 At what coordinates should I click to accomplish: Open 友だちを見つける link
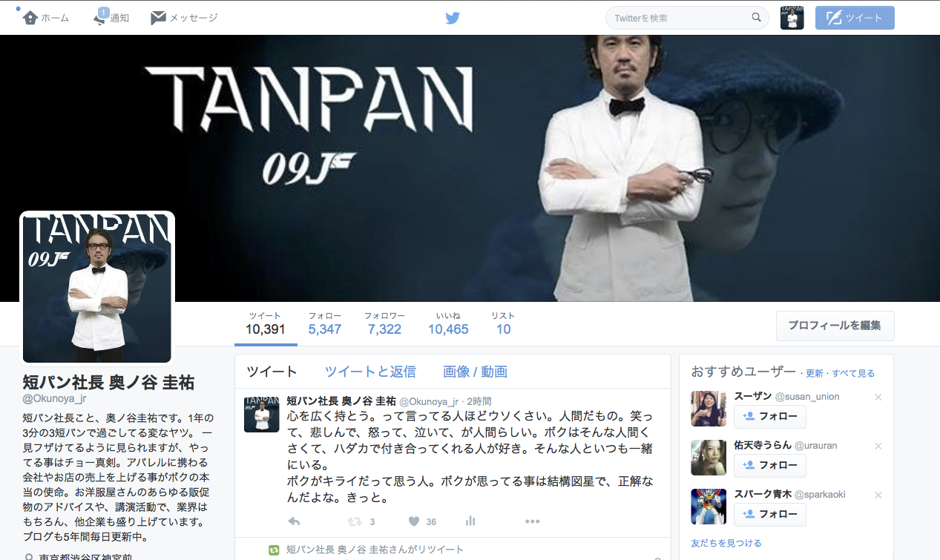tap(726, 542)
